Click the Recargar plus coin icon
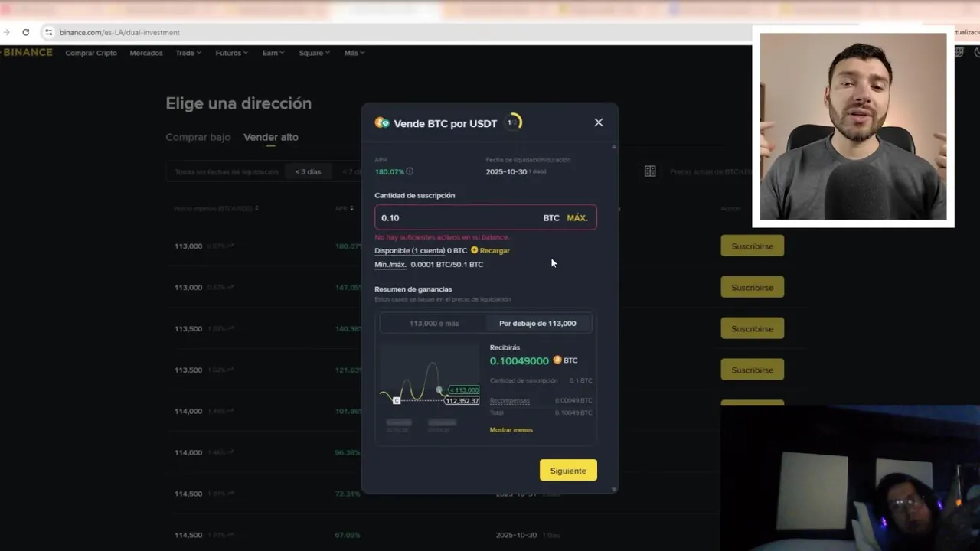Image resolution: width=980 pixels, height=551 pixels. 475,250
